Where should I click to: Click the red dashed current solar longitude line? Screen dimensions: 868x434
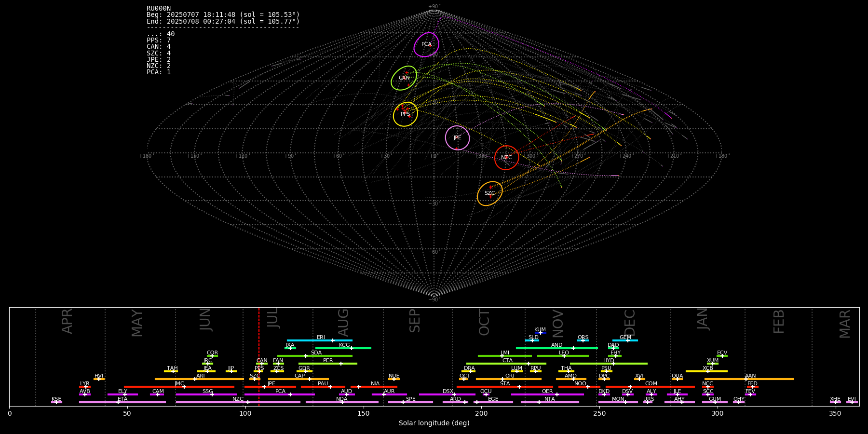click(x=258, y=357)
